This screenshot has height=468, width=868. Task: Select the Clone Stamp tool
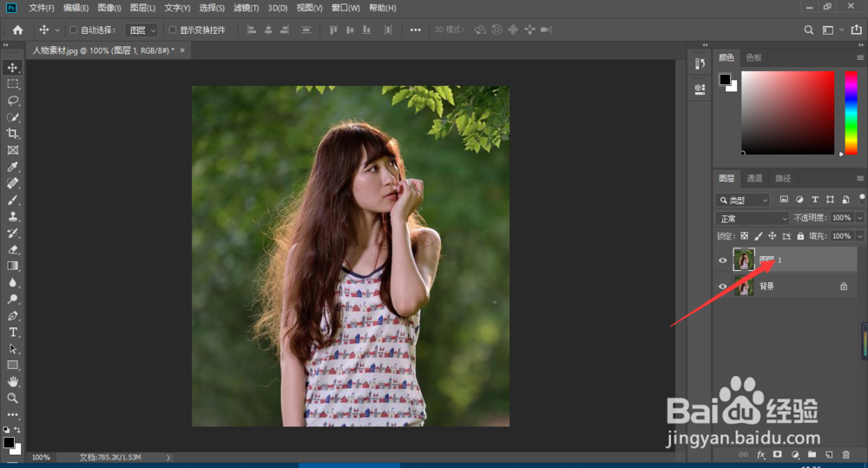click(12, 216)
